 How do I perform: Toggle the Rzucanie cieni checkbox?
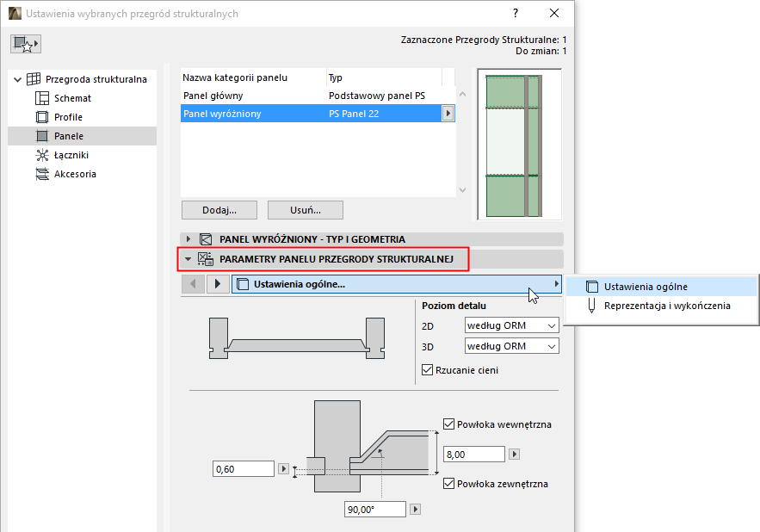pos(427,371)
